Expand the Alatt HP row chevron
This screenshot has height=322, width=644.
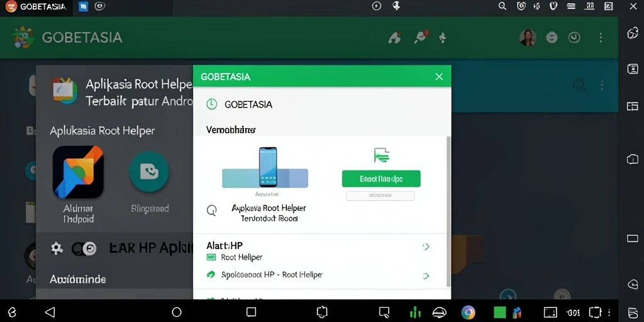[x=426, y=247]
